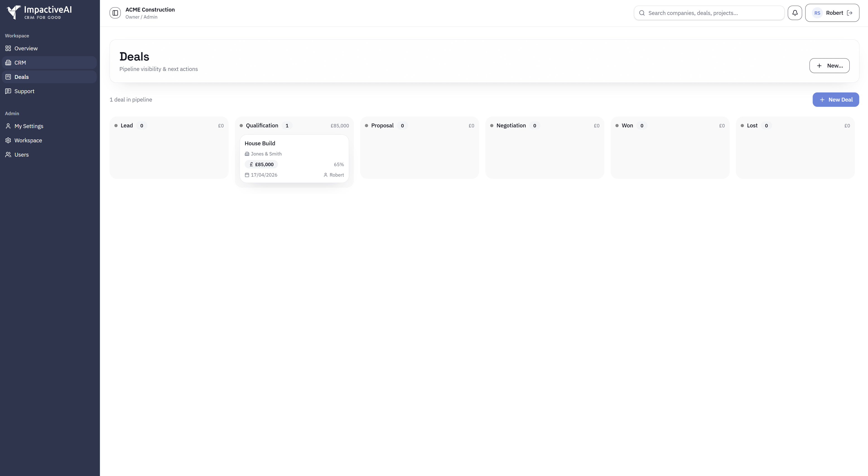
Task: Open the New... creation menu
Action: click(829, 66)
